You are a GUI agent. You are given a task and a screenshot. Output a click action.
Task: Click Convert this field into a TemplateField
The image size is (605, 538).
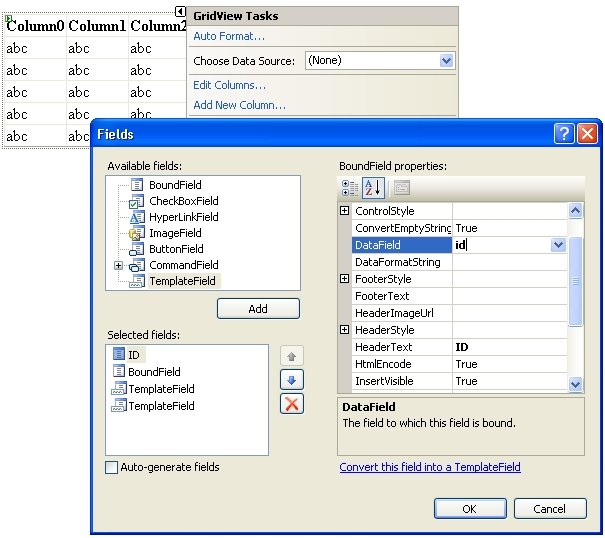click(430, 467)
